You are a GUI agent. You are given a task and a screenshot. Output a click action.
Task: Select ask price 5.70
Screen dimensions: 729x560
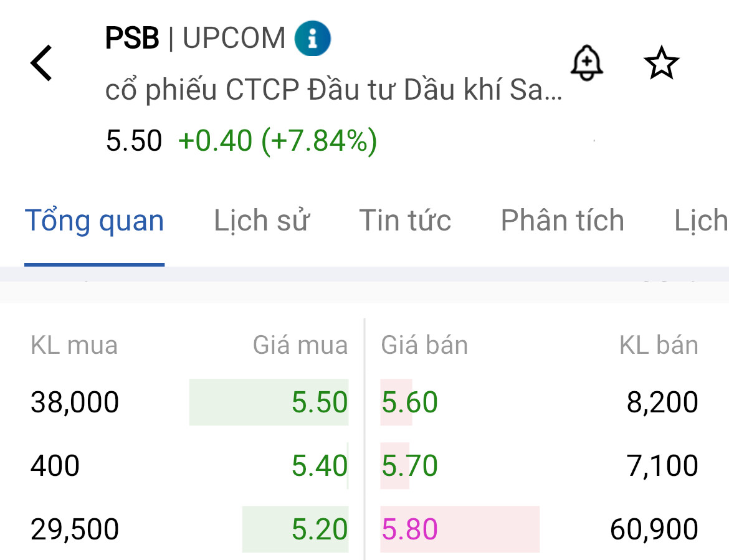[x=409, y=466]
